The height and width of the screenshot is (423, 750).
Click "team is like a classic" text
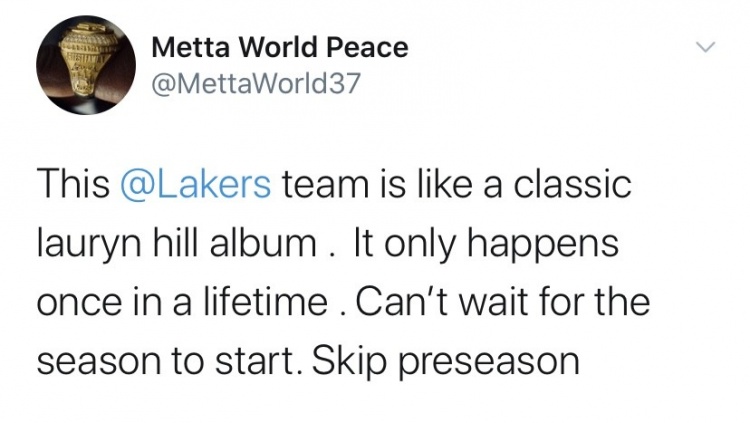pyautogui.click(x=455, y=185)
